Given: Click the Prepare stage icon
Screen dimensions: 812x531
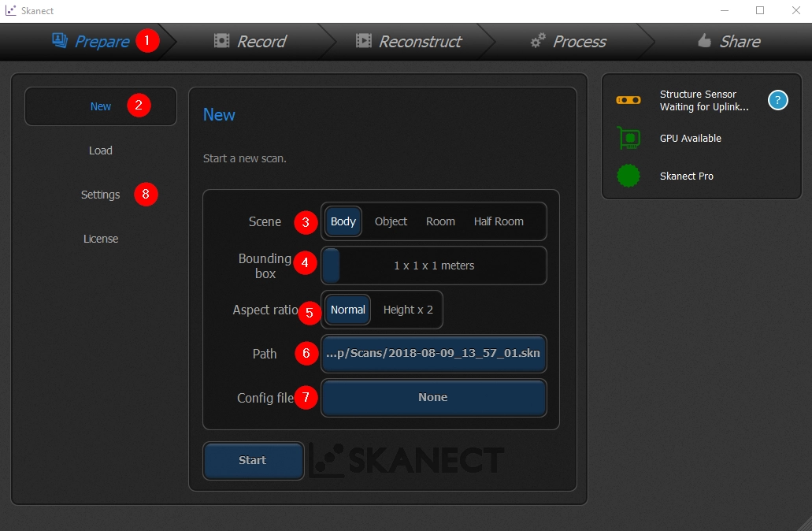Looking at the screenshot, I should (x=59, y=40).
